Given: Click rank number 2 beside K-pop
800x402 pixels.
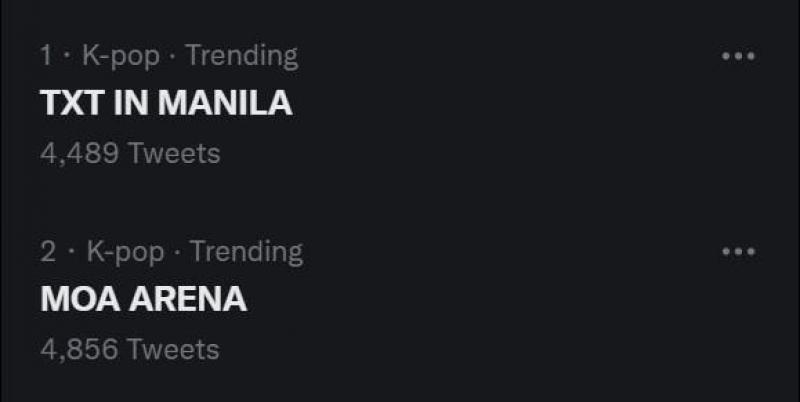Looking at the screenshot, I should point(48,252).
